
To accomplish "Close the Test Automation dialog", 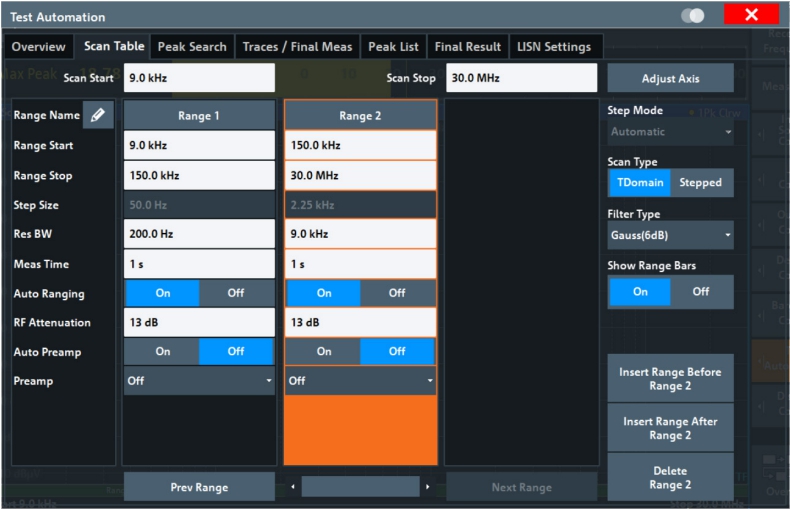I will (x=751, y=16).
